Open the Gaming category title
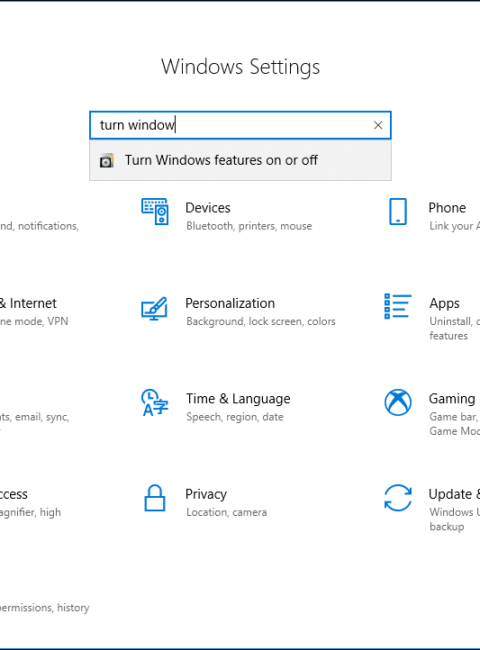This screenshot has width=480, height=650. click(x=452, y=399)
